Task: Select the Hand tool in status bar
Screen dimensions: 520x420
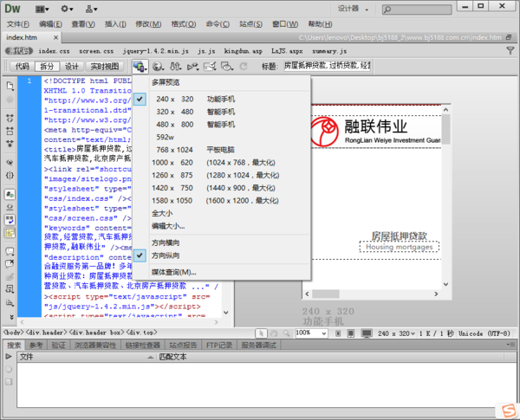Action: point(274,333)
